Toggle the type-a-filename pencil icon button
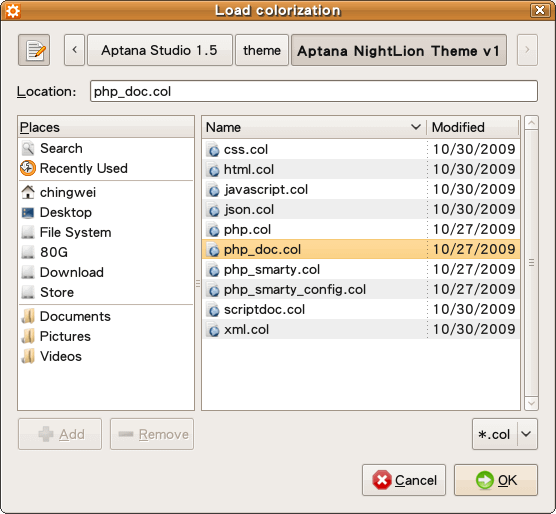 pos(34,50)
